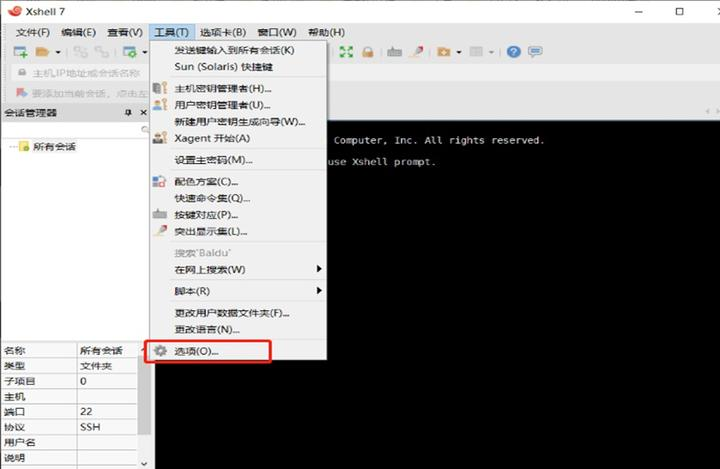Click User Key Manager icon in menu
The height and width of the screenshot is (469, 720).
pos(160,105)
